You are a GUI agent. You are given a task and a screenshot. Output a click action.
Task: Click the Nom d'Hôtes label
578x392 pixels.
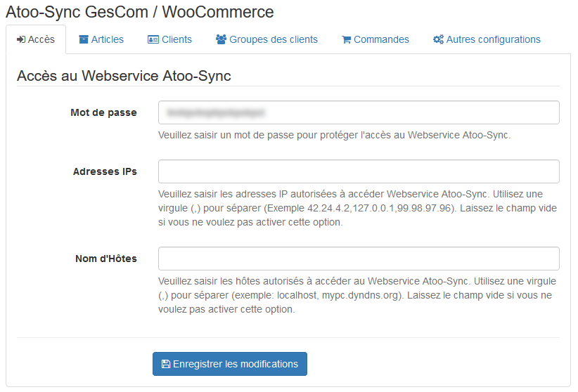point(106,259)
